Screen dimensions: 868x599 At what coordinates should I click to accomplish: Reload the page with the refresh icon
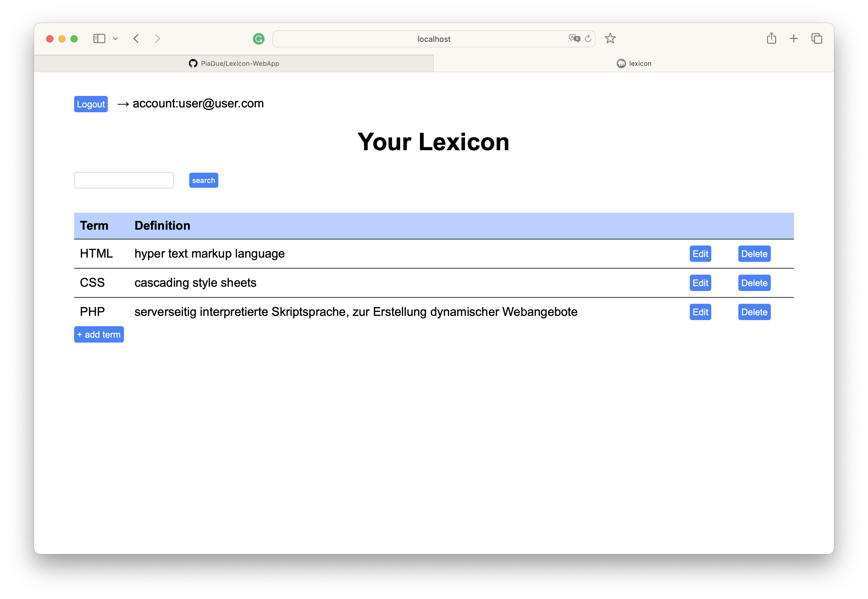tap(588, 39)
